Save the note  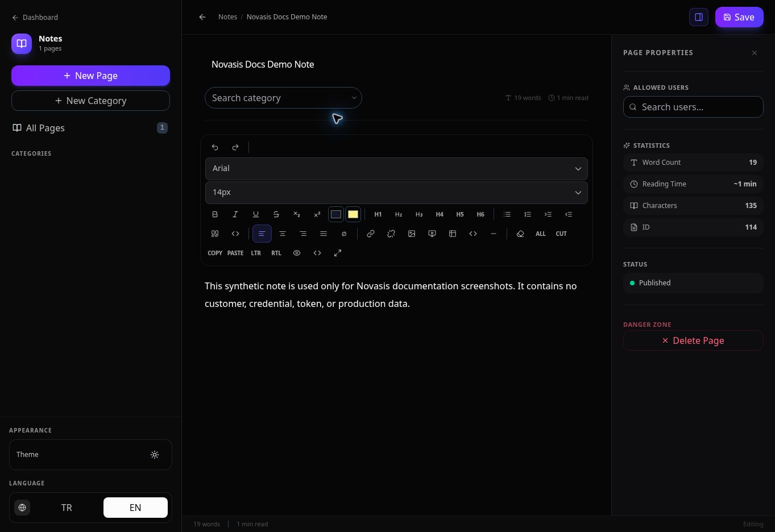pyautogui.click(x=739, y=17)
